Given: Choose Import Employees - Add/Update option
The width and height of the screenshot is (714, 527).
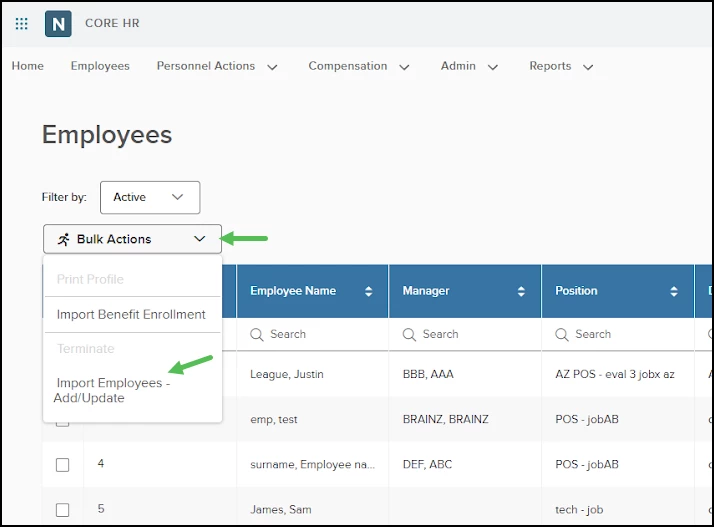Looking at the screenshot, I should tap(112, 390).
